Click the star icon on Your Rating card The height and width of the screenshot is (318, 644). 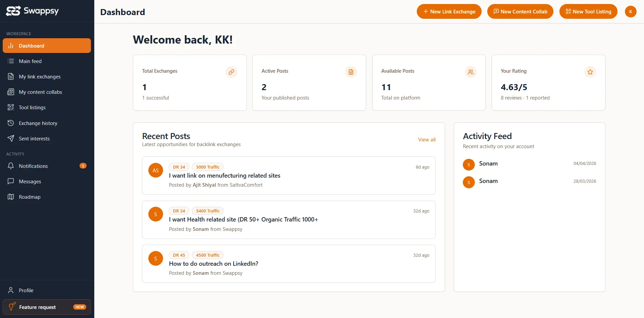pyautogui.click(x=590, y=72)
